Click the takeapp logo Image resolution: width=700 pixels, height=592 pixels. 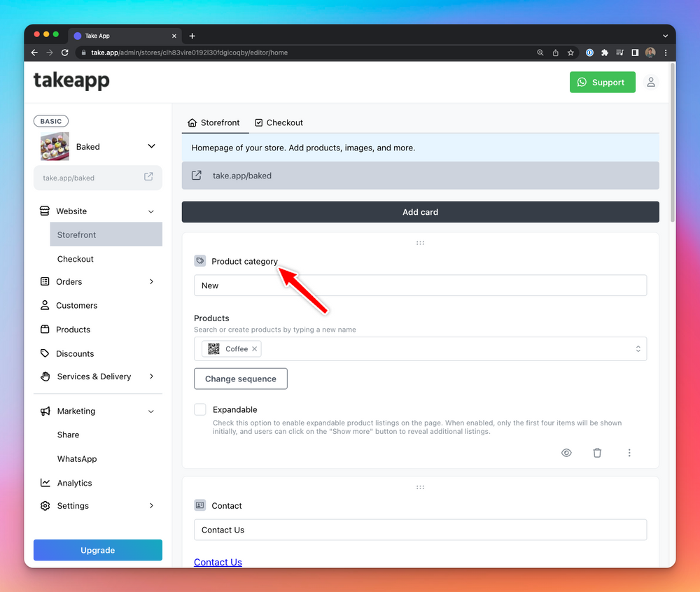pyautogui.click(x=71, y=80)
